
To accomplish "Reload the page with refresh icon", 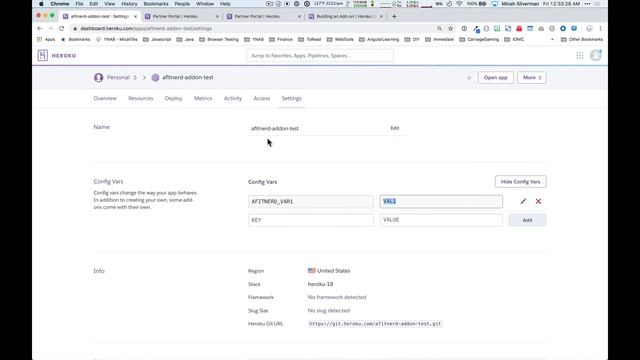I will (x=62, y=29).
